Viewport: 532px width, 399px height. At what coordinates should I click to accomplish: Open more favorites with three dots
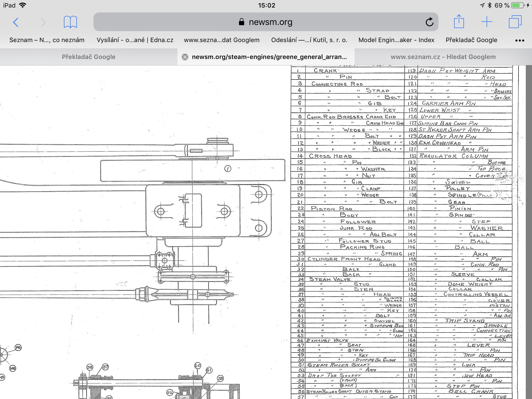click(520, 40)
